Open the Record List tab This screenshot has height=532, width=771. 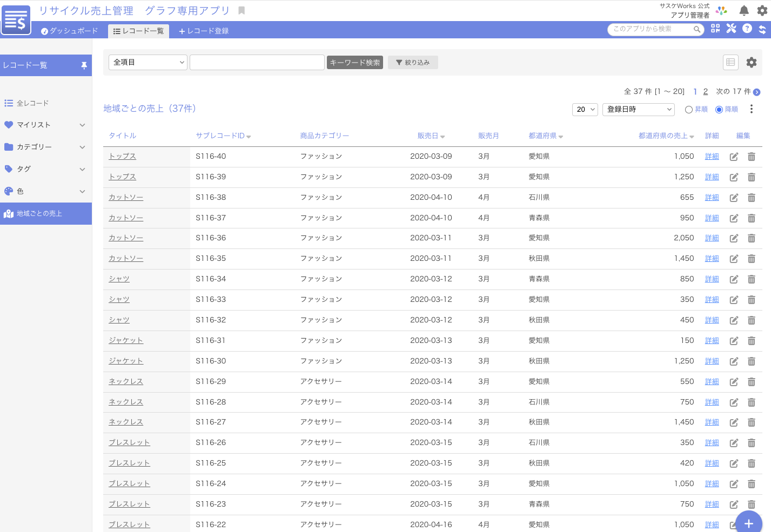tap(138, 31)
